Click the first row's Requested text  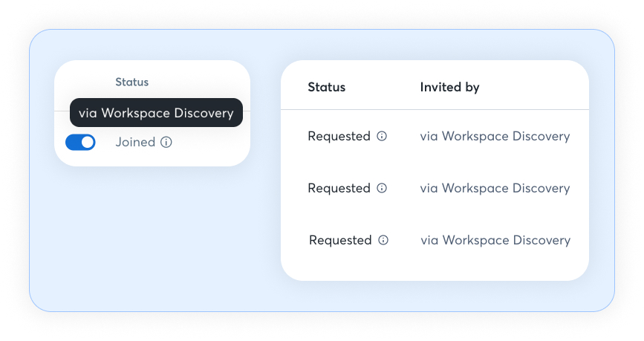click(x=339, y=137)
